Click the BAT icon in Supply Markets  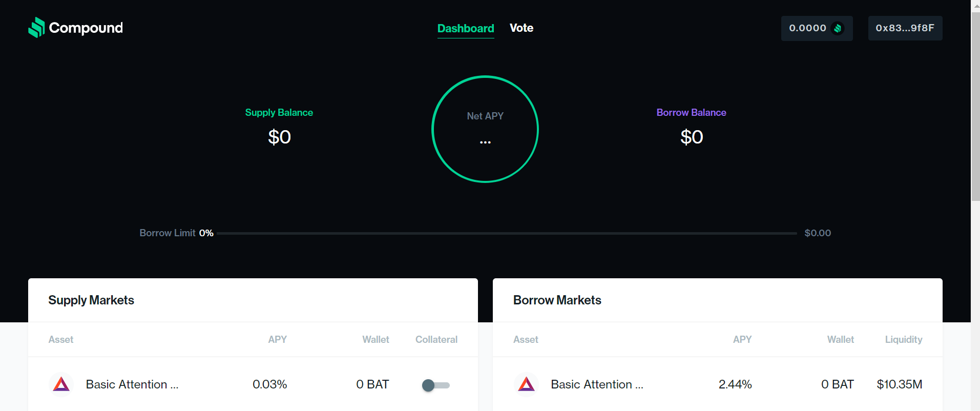coord(61,384)
